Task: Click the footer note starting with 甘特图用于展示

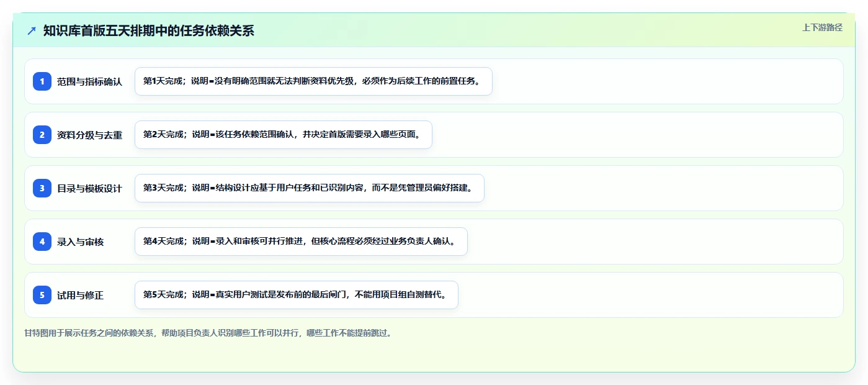Action: (208, 333)
